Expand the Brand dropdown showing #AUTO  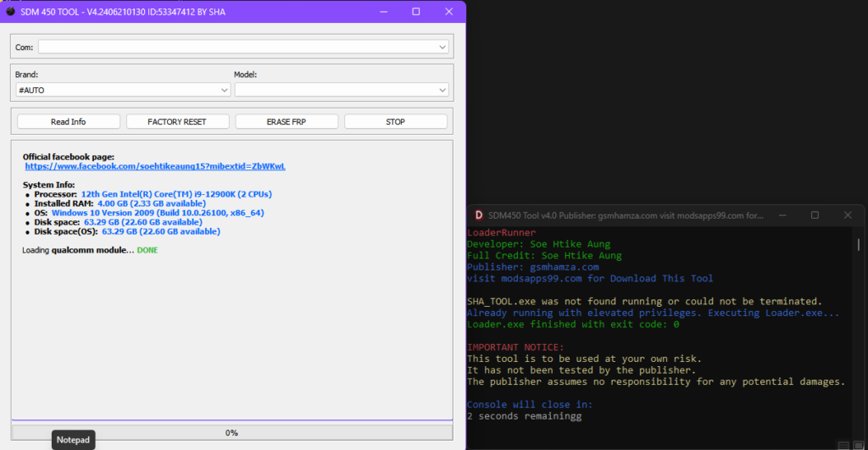pos(122,89)
